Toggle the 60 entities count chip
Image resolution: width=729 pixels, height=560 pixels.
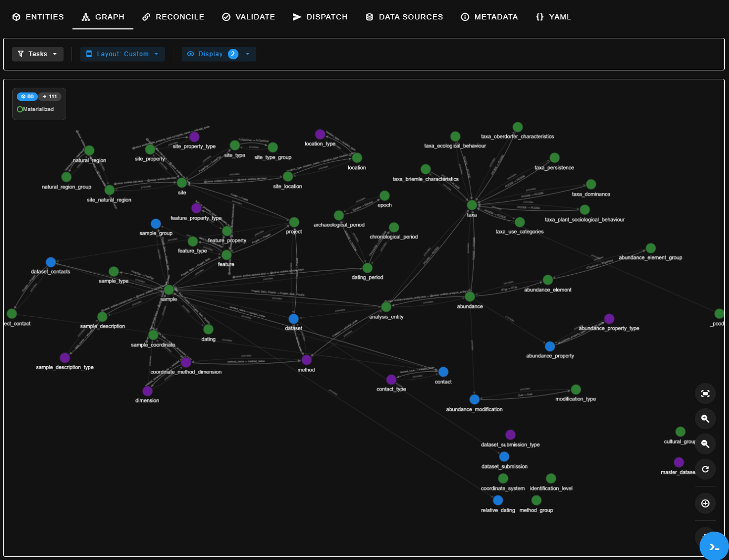pyautogui.click(x=27, y=97)
